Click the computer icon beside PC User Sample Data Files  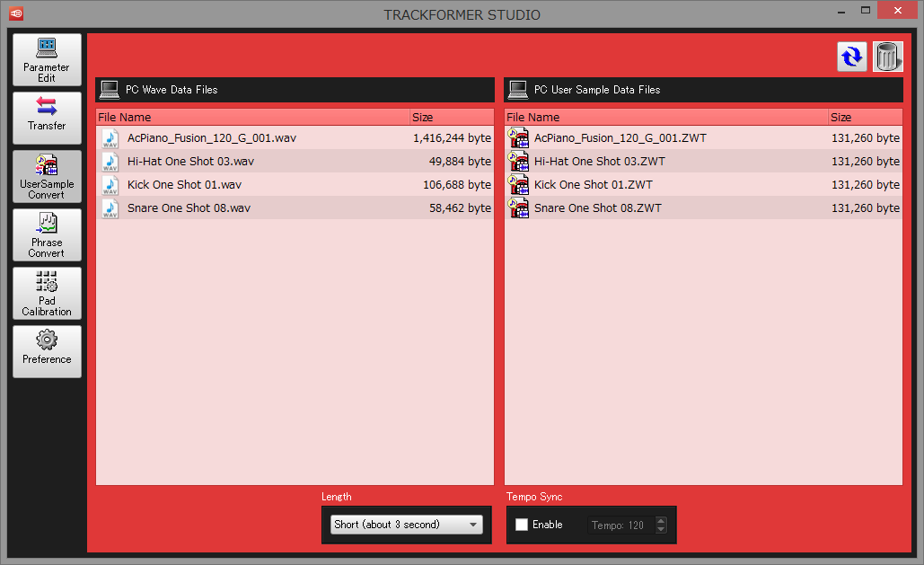click(x=518, y=90)
